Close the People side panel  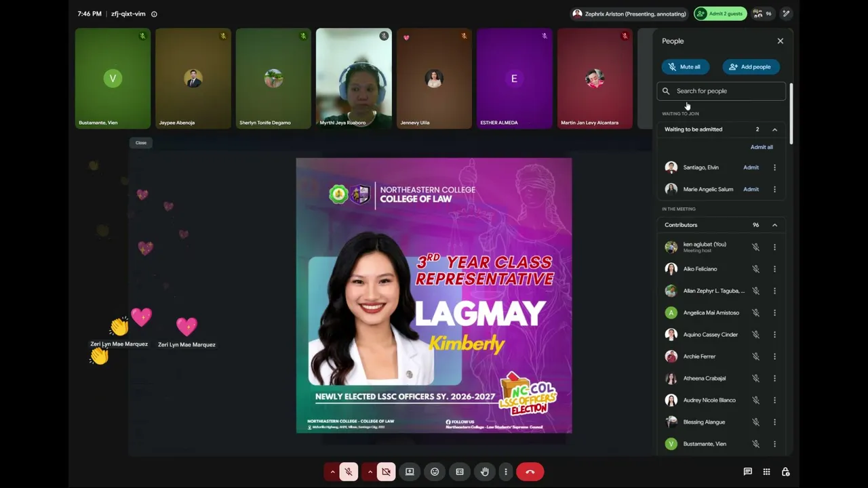(781, 41)
